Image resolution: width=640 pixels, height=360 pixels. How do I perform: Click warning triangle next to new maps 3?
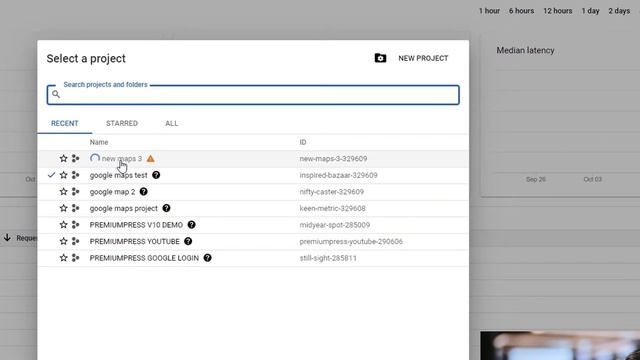[151, 158]
